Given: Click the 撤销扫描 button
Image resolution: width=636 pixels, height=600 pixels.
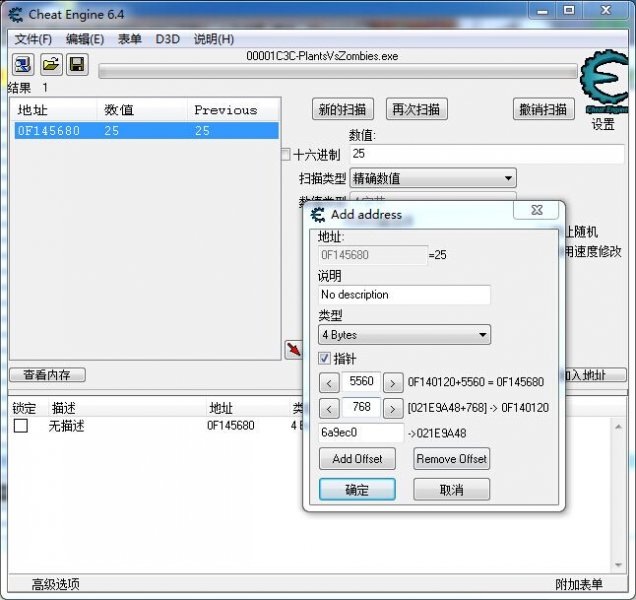Looking at the screenshot, I should [544, 109].
